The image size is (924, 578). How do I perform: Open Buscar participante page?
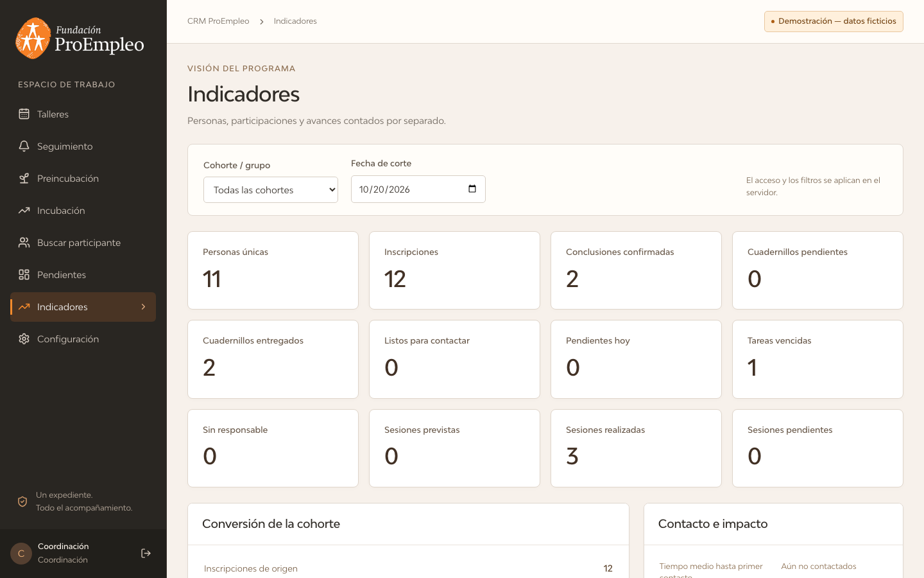click(x=83, y=243)
